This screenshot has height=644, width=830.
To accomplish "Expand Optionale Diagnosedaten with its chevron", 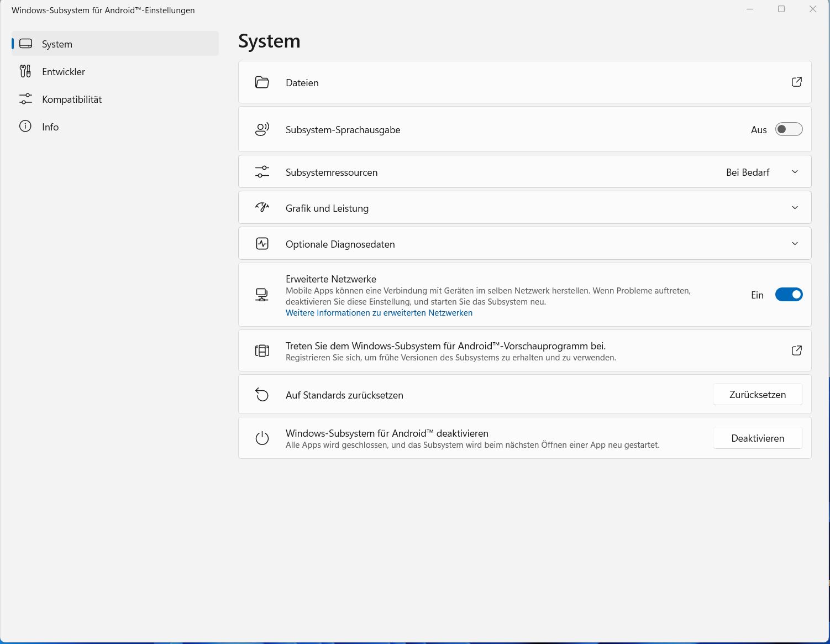I will click(795, 244).
